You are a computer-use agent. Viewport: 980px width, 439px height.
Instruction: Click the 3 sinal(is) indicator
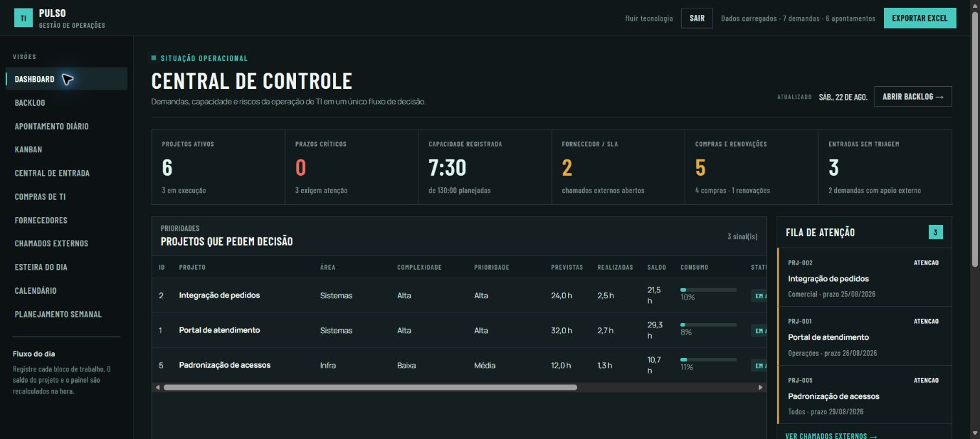[742, 237]
